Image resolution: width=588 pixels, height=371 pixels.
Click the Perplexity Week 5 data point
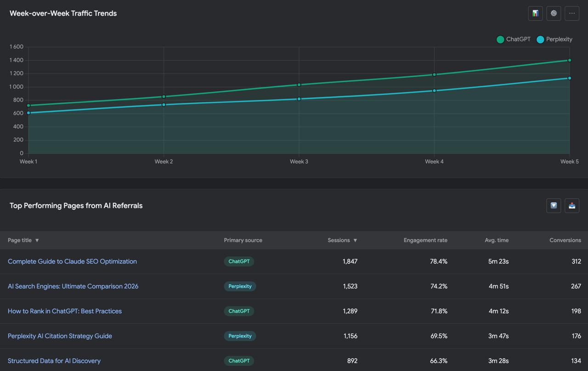pyautogui.click(x=570, y=78)
